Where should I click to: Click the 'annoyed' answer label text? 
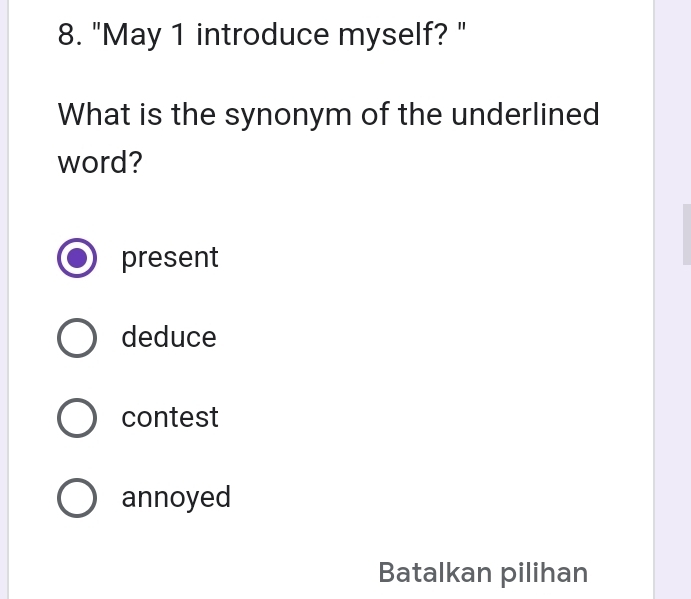pos(176,498)
